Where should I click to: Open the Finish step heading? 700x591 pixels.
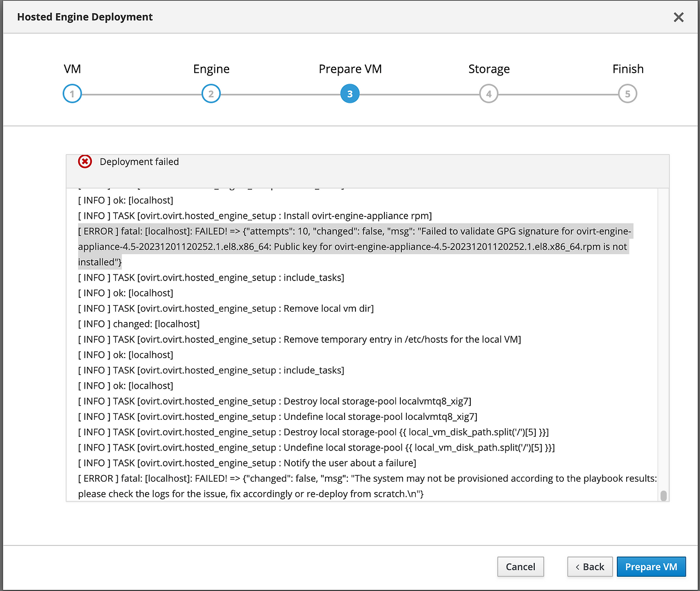click(x=627, y=69)
